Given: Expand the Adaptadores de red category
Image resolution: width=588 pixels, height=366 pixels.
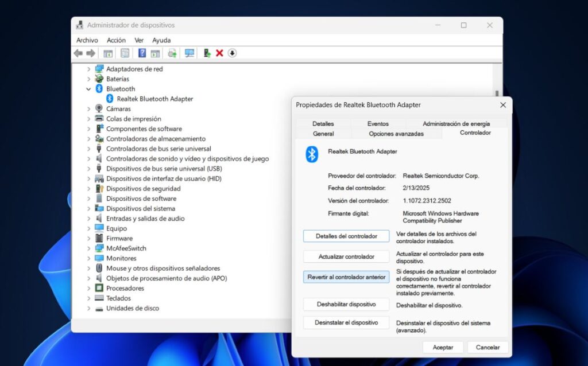Looking at the screenshot, I should pyautogui.click(x=87, y=69).
